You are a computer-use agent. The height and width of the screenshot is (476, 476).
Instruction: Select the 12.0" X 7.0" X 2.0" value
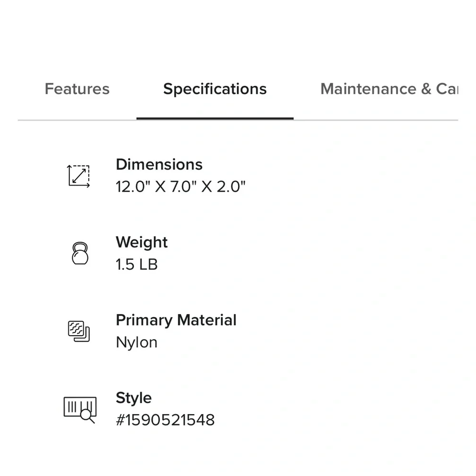[x=180, y=187]
